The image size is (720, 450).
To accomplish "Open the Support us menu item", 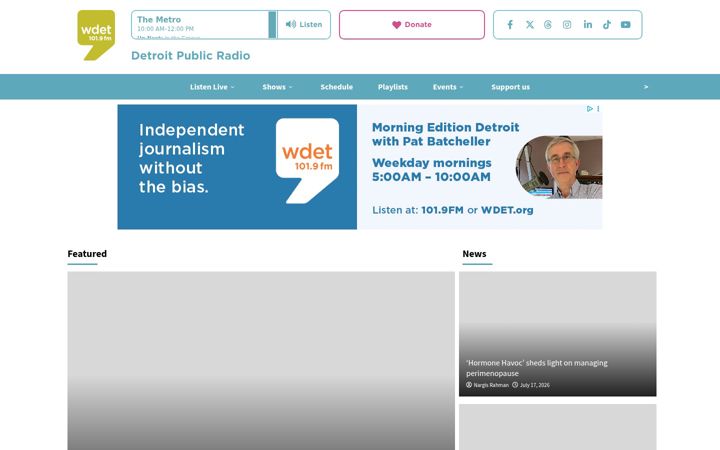I will point(510,87).
